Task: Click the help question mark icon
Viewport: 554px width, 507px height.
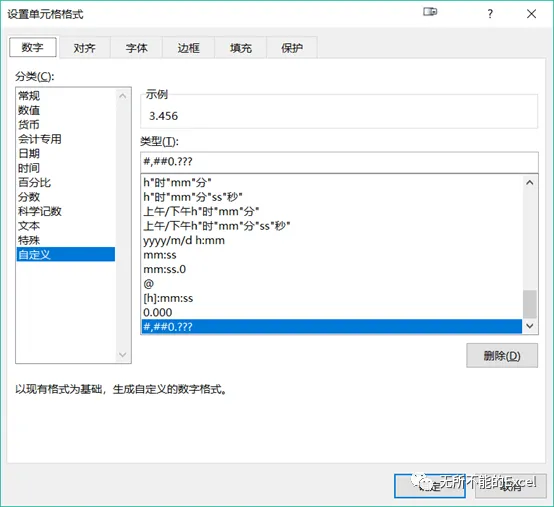Action: pyautogui.click(x=490, y=14)
